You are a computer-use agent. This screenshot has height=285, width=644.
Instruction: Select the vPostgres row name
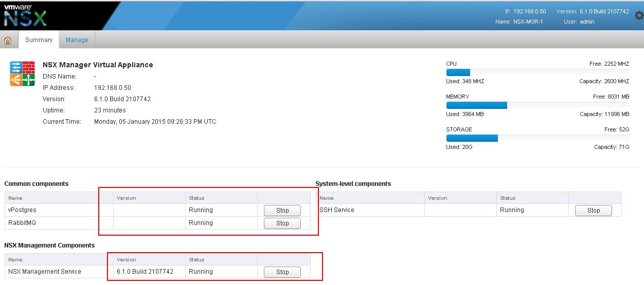click(x=22, y=210)
